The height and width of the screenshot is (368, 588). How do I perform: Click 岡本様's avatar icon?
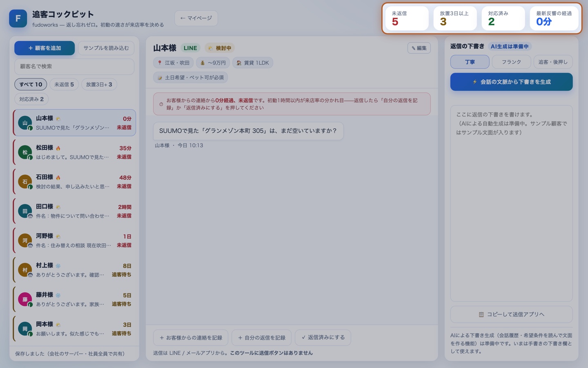tap(25, 329)
